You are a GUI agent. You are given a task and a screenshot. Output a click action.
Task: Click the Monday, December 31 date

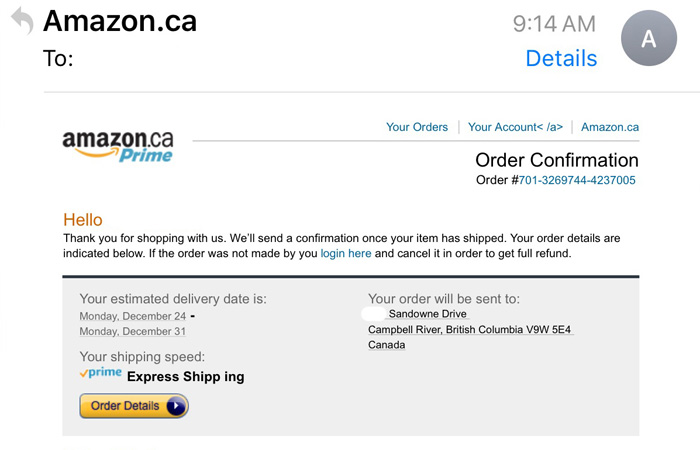point(133,331)
